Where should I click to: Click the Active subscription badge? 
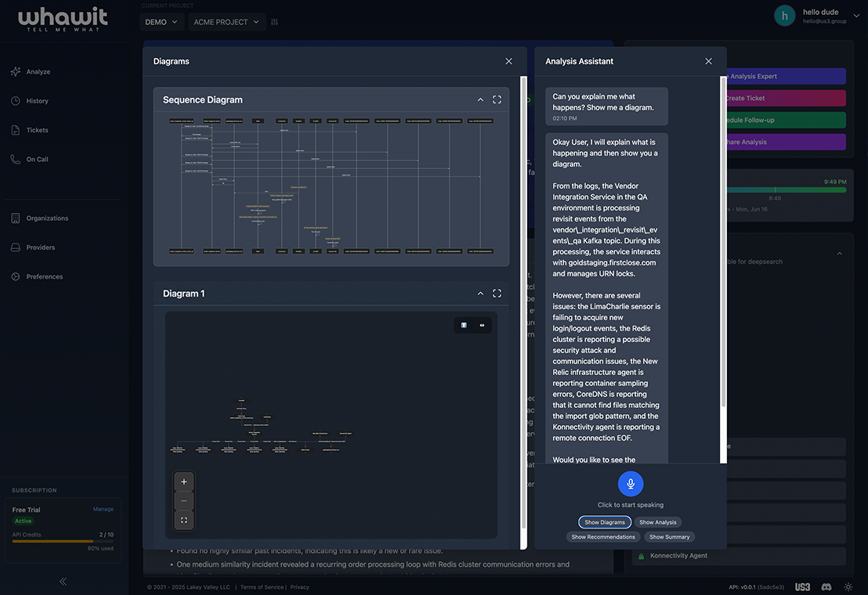tap(24, 521)
